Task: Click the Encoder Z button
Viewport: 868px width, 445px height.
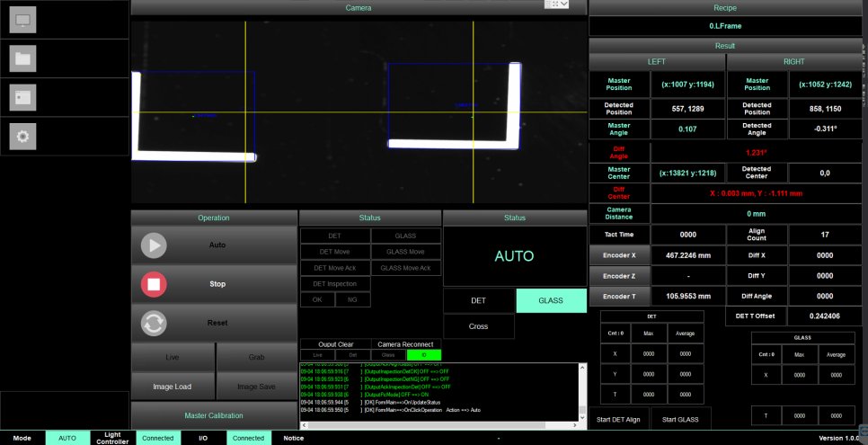Action: pyautogui.click(x=619, y=276)
